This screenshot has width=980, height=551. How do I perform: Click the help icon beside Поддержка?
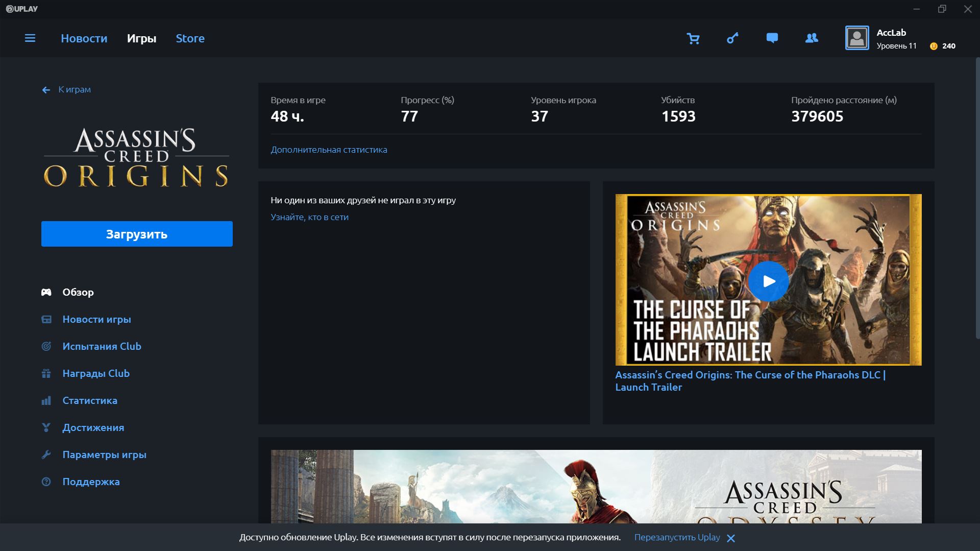click(46, 482)
